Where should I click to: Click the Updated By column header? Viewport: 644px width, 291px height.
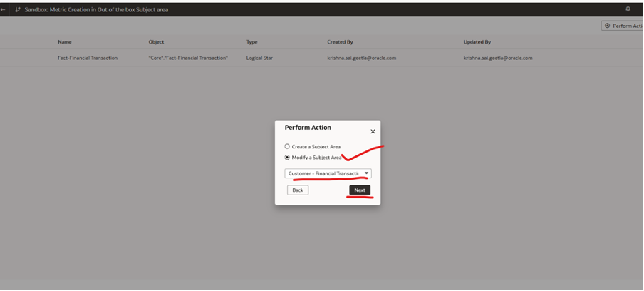tap(477, 42)
